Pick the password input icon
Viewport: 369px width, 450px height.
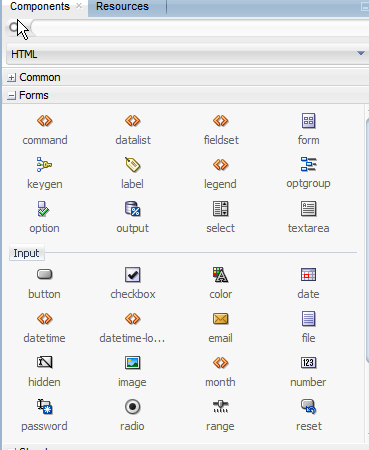click(44, 407)
